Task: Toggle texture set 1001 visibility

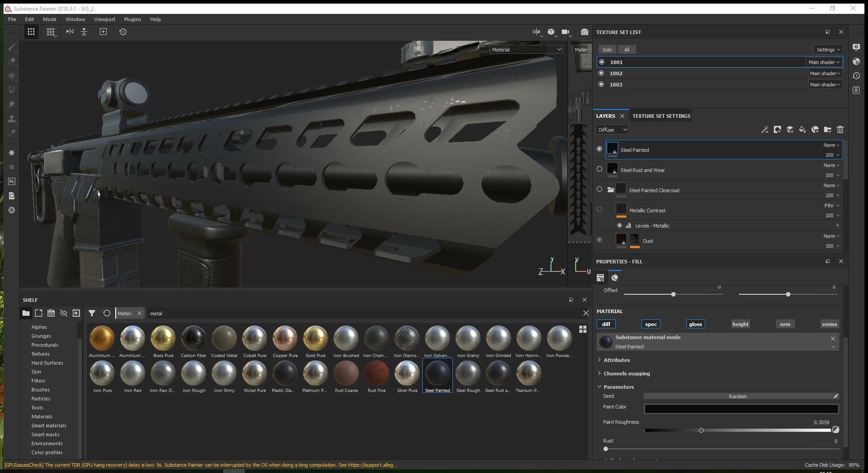Action: tap(602, 62)
